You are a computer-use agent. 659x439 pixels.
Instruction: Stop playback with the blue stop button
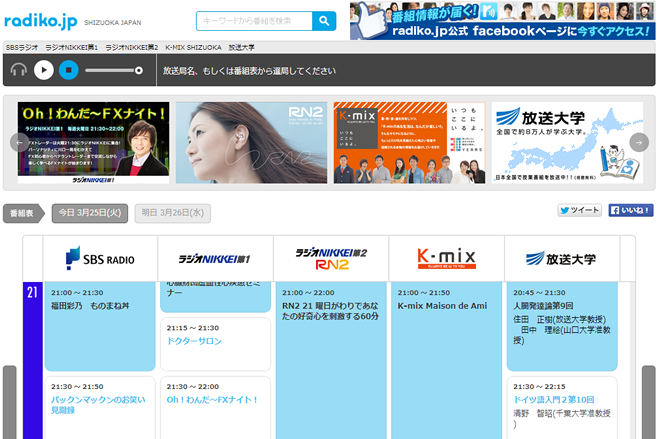69,70
